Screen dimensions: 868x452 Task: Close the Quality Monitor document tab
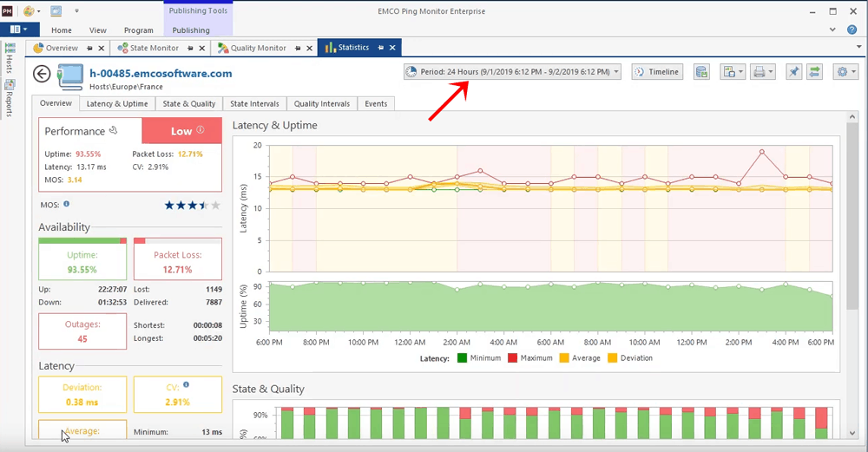pos(310,48)
